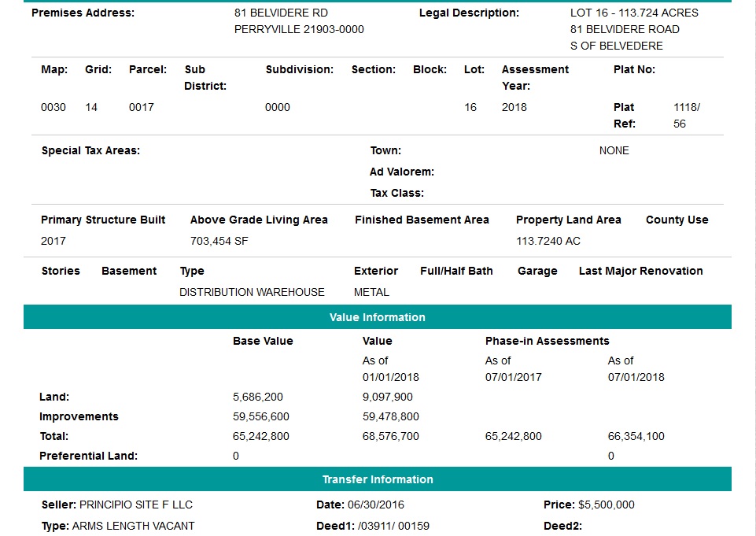Click the land value 9,097,900
Viewport: 756px width, 536px height.
(x=387, y=397)
